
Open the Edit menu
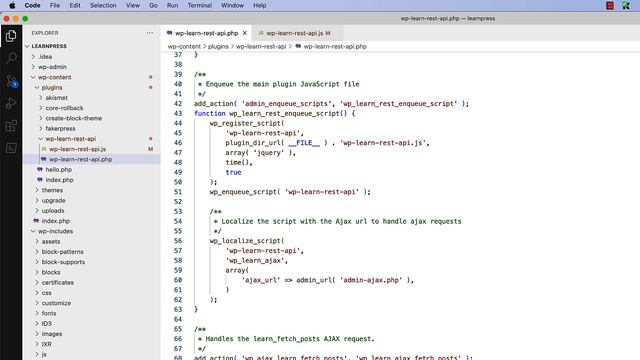75,5
